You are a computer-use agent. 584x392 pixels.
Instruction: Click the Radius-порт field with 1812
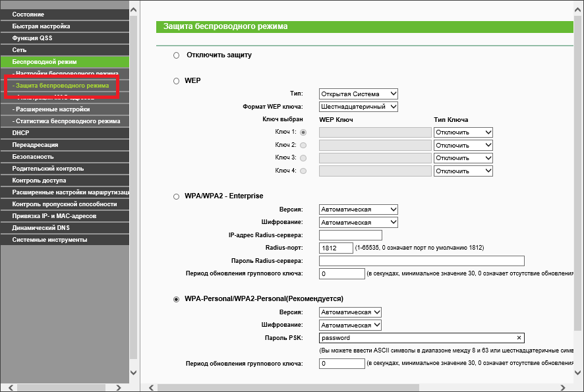pyautogui.click(x=335, y=248)
